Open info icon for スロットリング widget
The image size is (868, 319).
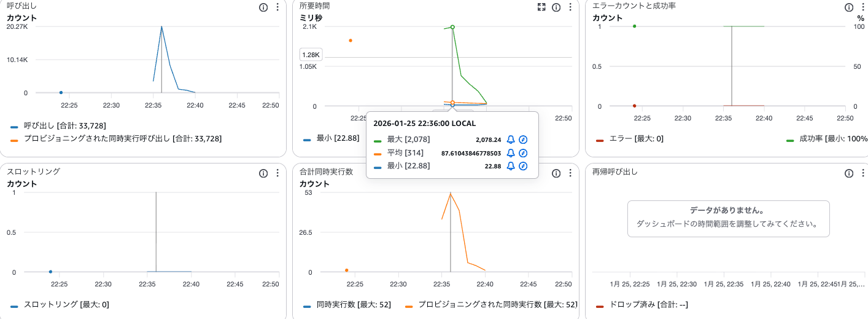click(x=263, y=173)
